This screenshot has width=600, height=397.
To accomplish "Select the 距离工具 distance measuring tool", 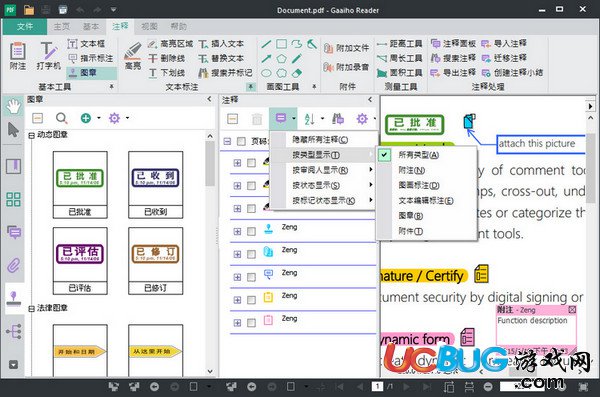I will pos(399,44).
